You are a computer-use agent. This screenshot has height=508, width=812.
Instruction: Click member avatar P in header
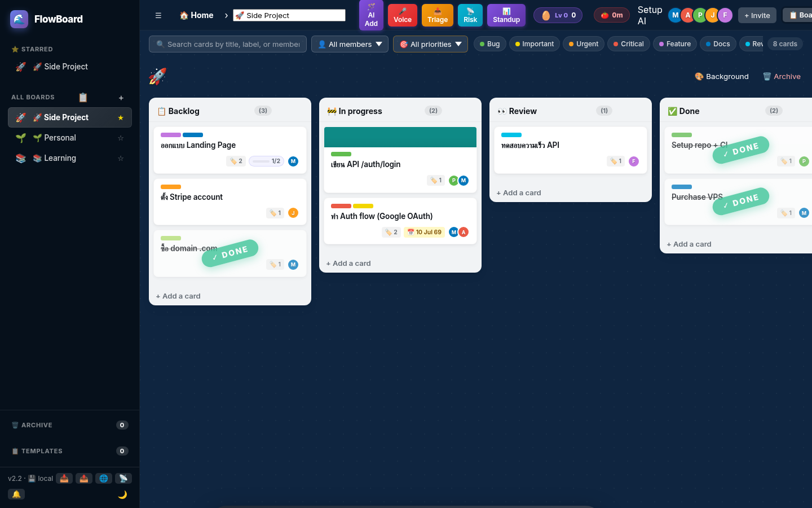(x=700, y=15)
